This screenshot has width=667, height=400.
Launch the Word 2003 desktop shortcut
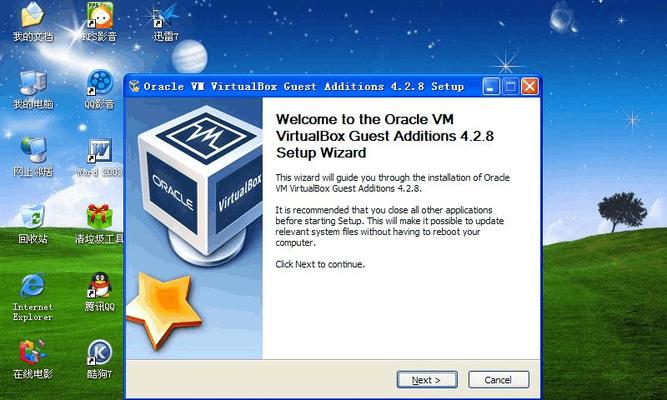pos(100,151)
